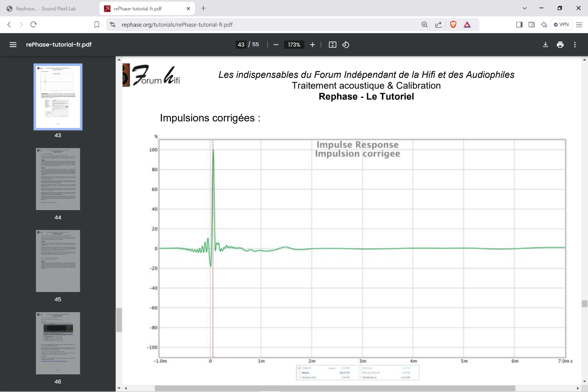
Task: Select page 44 thumbnail
Action: (x=58, y=179)
